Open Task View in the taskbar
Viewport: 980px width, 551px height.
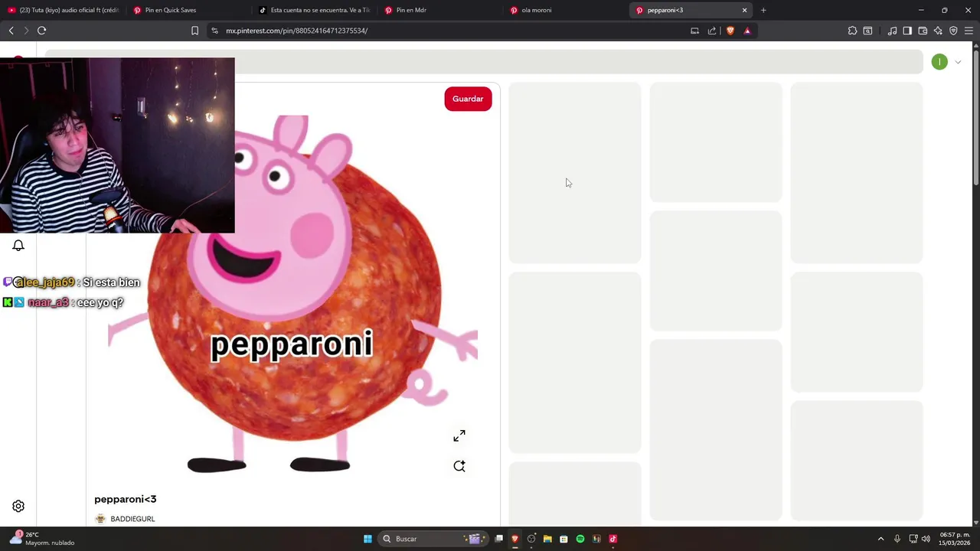pyautogui.click(x=498, y=539)
